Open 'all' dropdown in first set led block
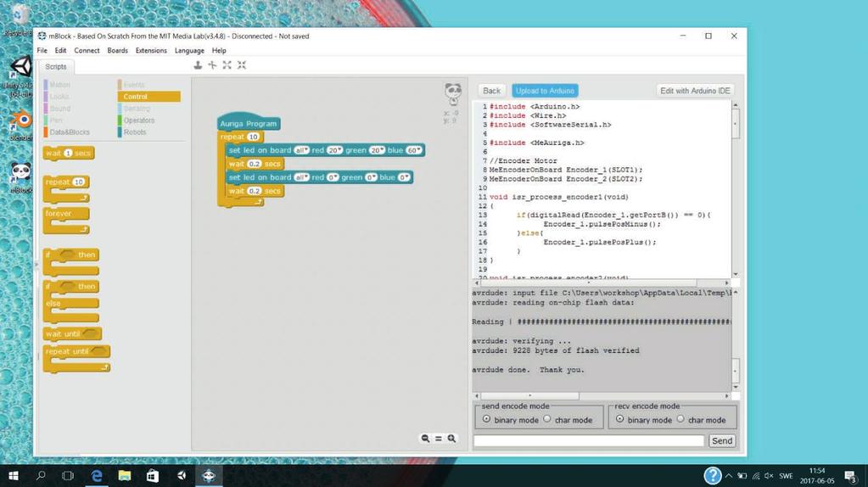This screenshot has height=487, width=868. coord(302,150)
